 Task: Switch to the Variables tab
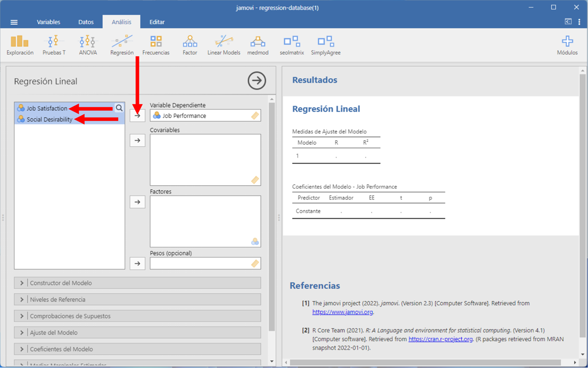(48, 22)
